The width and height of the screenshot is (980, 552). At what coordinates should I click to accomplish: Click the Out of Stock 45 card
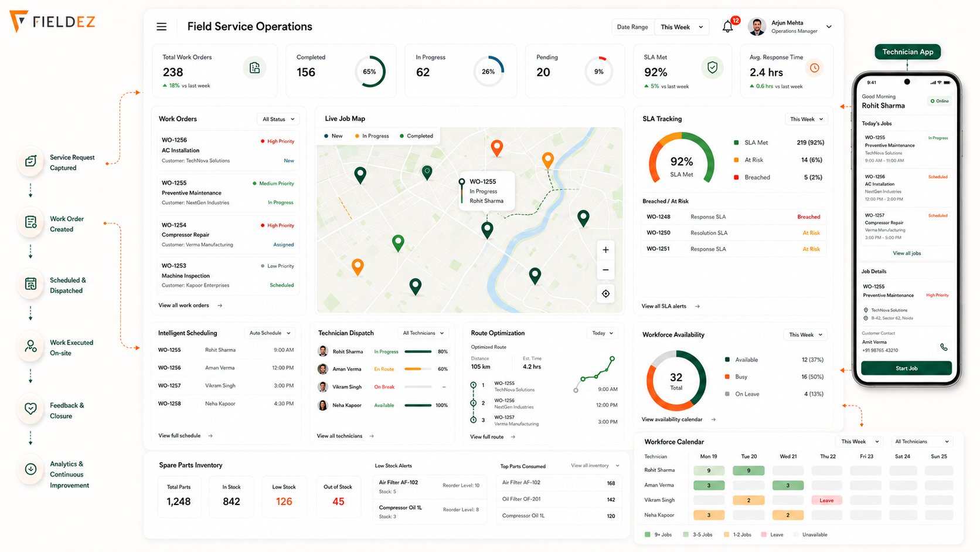[x=338, y=496]
